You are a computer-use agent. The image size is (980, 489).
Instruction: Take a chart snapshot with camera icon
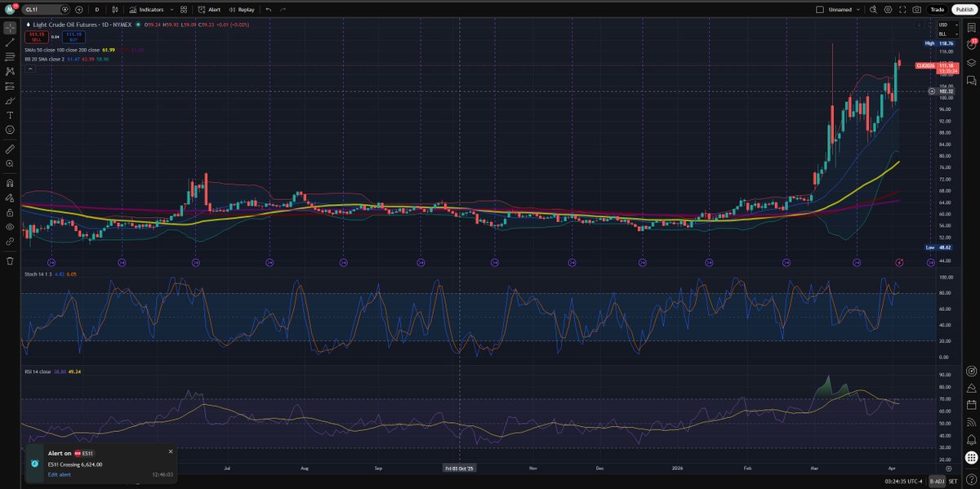click(x=917, y=10)
